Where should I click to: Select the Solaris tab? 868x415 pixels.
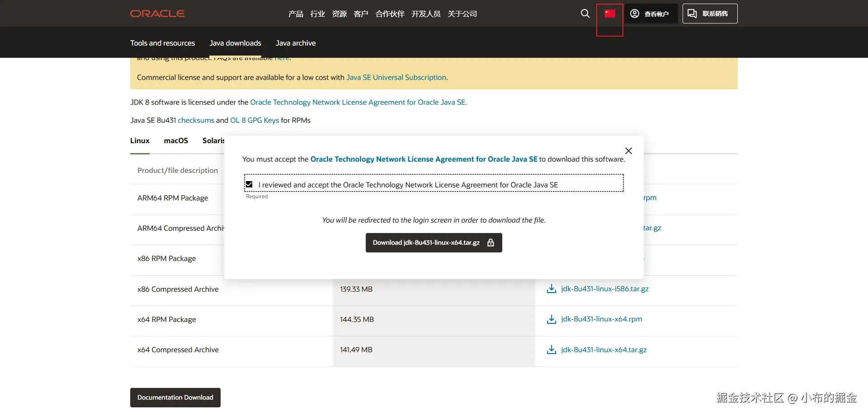(213, 140)
